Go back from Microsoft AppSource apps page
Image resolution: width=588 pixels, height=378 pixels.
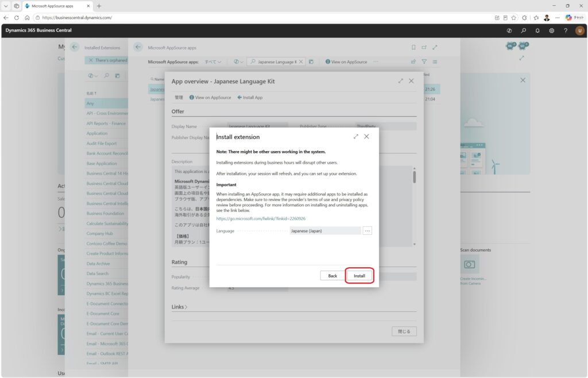(x=138, y=47)
